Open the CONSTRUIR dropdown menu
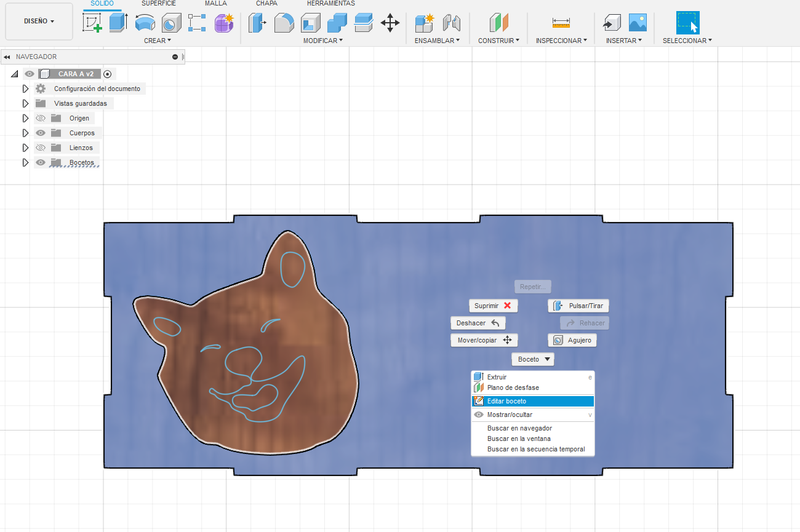This screenshot has height=532, width=800. click(x=499, y=41)
